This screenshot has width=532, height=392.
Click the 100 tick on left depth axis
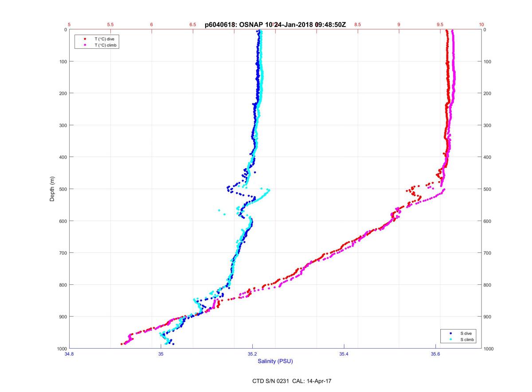(63, 62)
